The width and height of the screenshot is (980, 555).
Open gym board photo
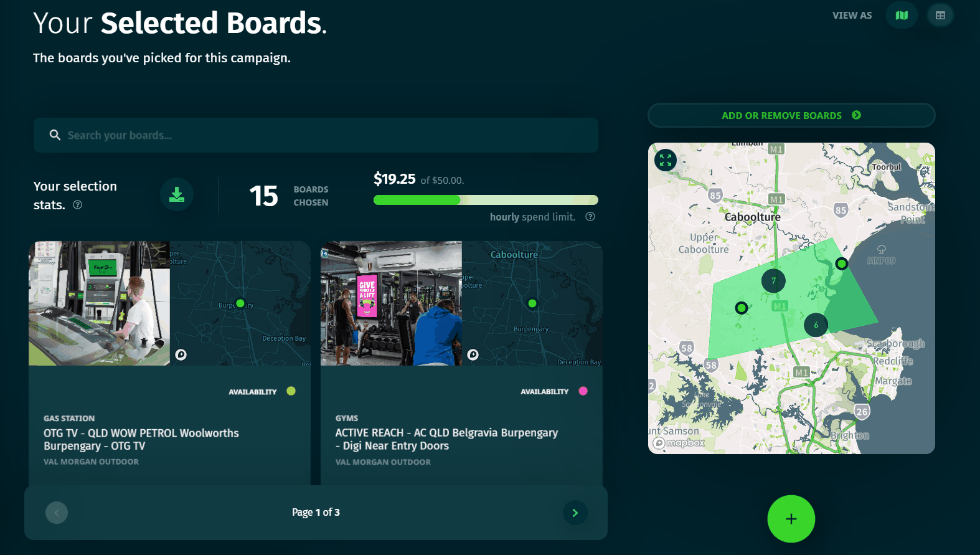click(x=391, y=303)
